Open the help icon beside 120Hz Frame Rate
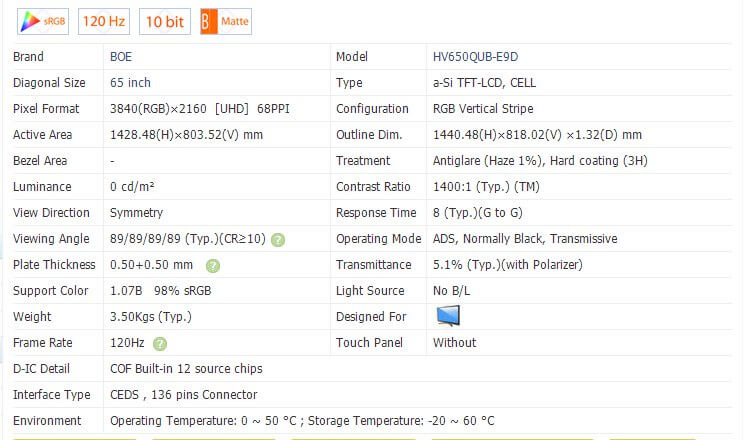The width and height of the screenshot is (750, 440). pyautogui.click(x=160, y=343)
